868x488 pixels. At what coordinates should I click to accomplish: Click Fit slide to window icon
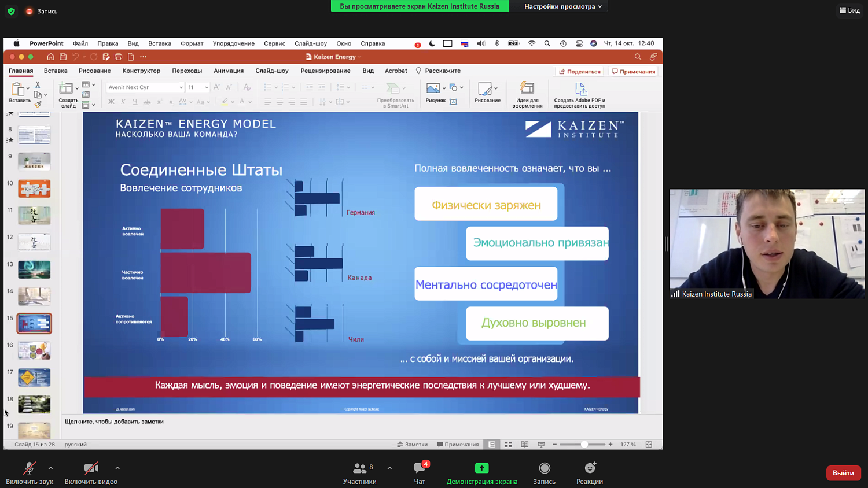[649, 445]
